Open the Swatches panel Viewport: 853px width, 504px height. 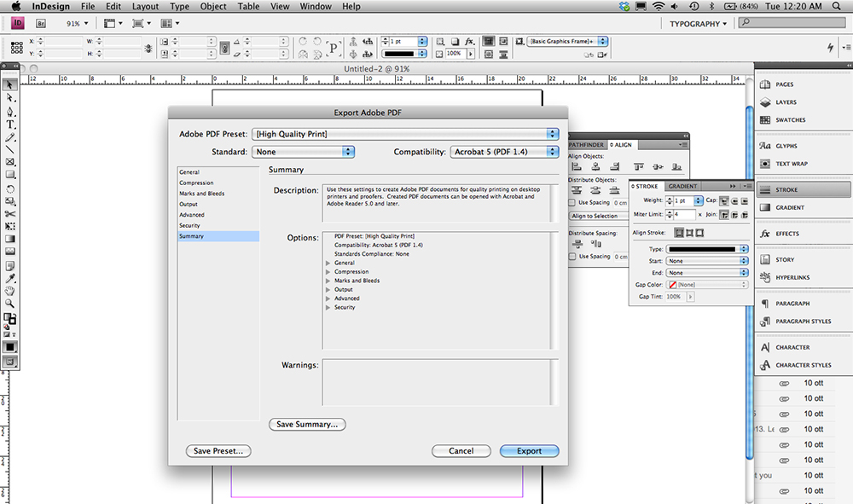click(790, 120)
